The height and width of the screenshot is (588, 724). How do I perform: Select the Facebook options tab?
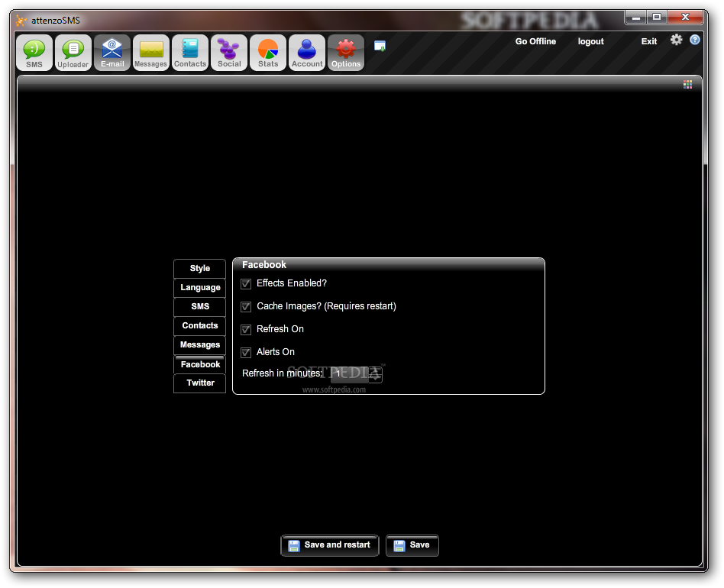click(200, 364)
